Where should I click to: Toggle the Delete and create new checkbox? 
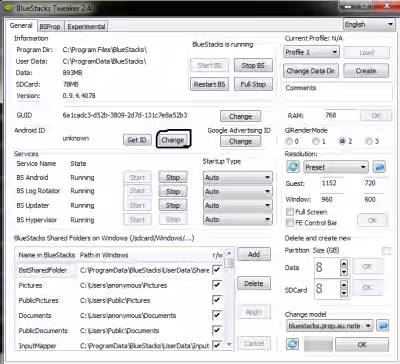tap(387, 250)
